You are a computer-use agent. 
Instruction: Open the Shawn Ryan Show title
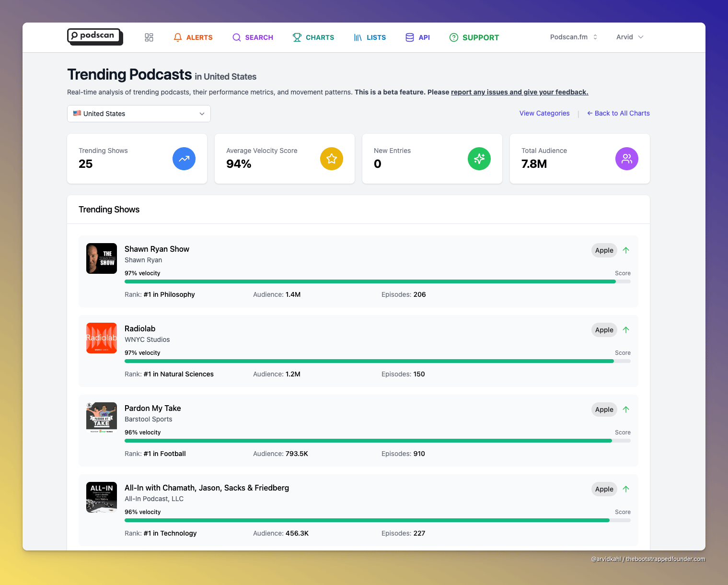[x=157, y=249]
